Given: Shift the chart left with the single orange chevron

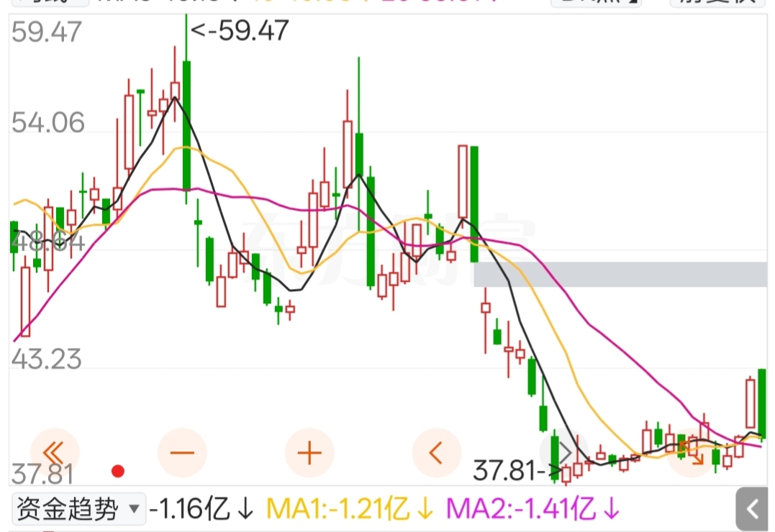Looking at the screenshot, I should (x=436, y=452).
